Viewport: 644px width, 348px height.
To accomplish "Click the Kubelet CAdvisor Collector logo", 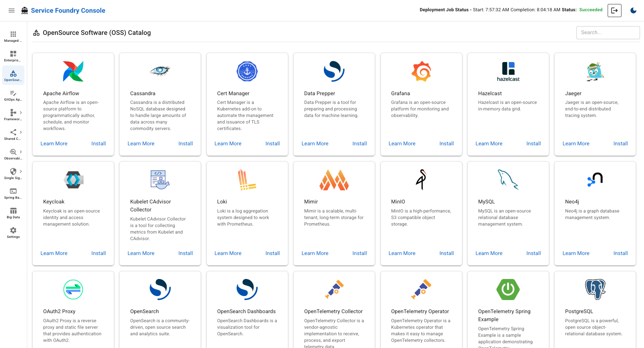I will 160,179.
